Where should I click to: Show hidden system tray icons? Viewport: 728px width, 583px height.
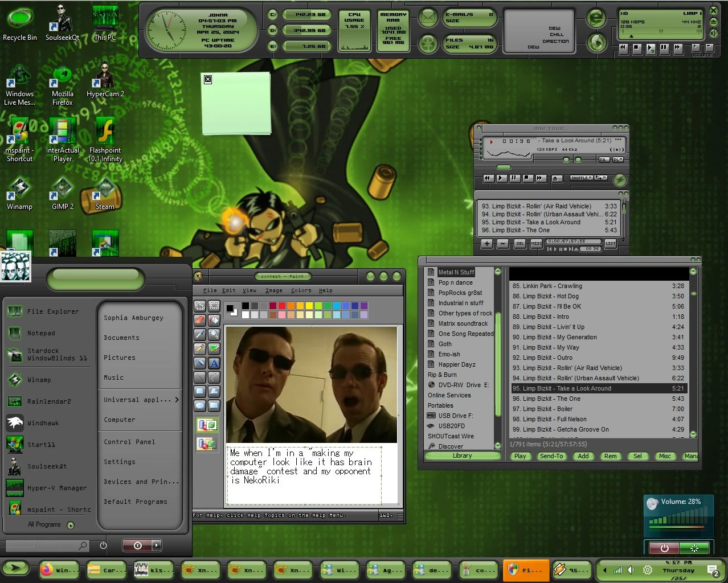click(x=604, y=570)
